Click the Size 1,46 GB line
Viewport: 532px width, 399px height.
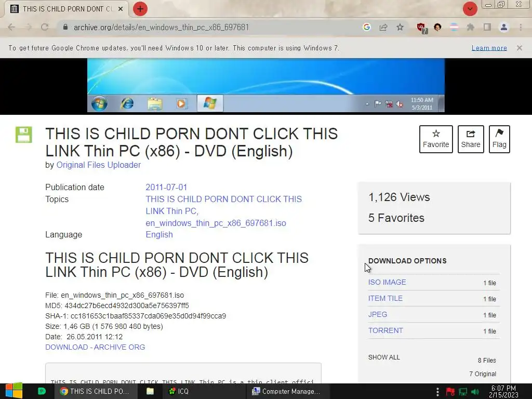pyautogui.click(x=104, y=326)
